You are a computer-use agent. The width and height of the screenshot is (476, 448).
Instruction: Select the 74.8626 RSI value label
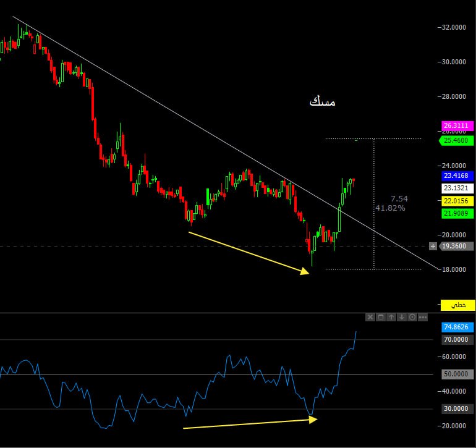click(x=457, y=328)
